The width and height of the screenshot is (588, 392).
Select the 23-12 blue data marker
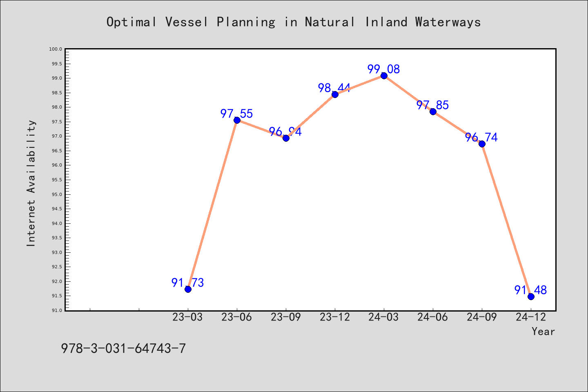[x=335, y=94]
